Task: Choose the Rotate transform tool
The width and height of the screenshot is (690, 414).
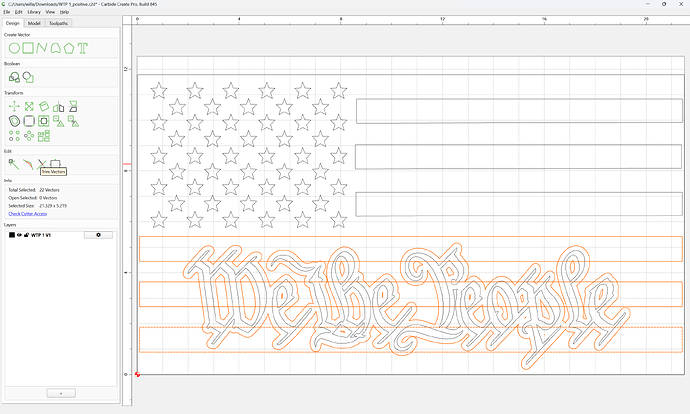Action: [44, 106]
